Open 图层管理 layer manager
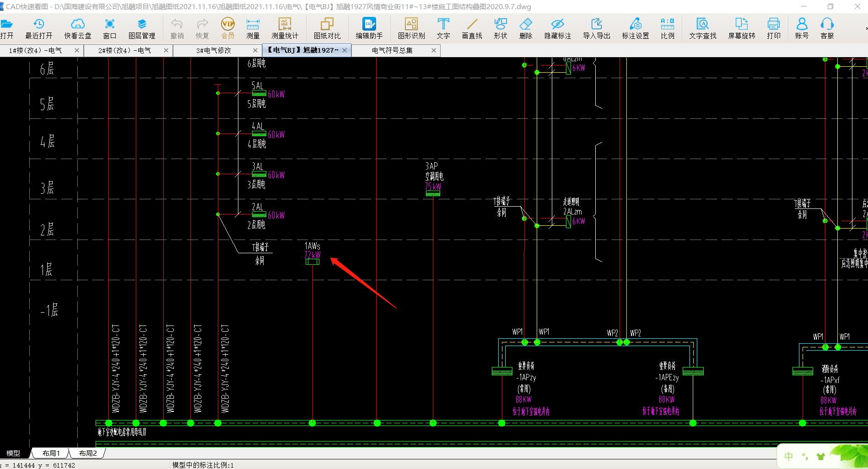This screenshot has width=868, height=469. tap(142, 29)
